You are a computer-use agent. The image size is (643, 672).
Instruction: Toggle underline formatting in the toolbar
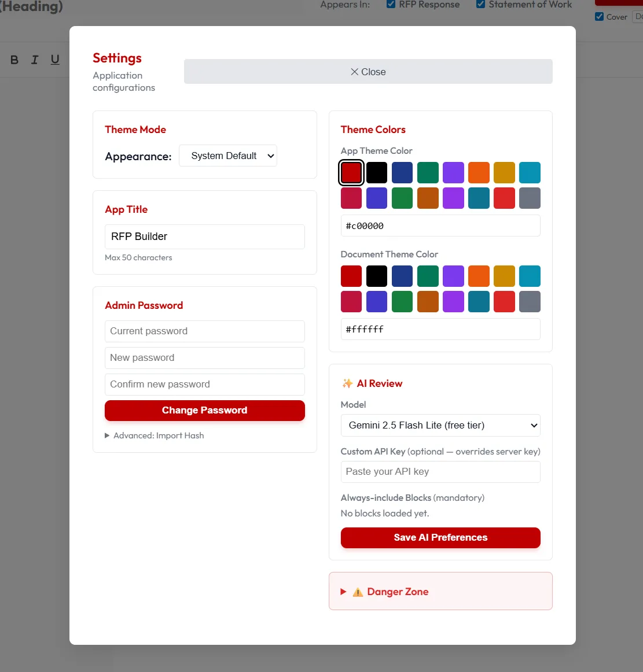click(x=55, y=60)
